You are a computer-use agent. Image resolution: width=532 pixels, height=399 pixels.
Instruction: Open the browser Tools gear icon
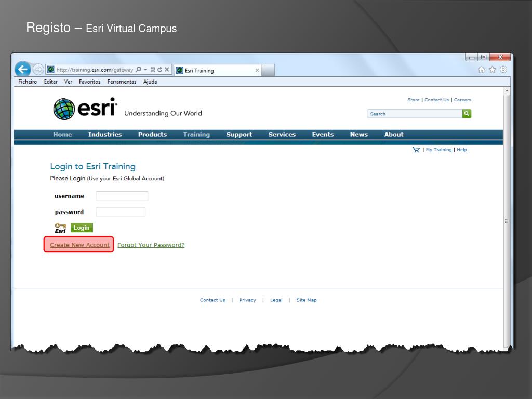[503, 70]
